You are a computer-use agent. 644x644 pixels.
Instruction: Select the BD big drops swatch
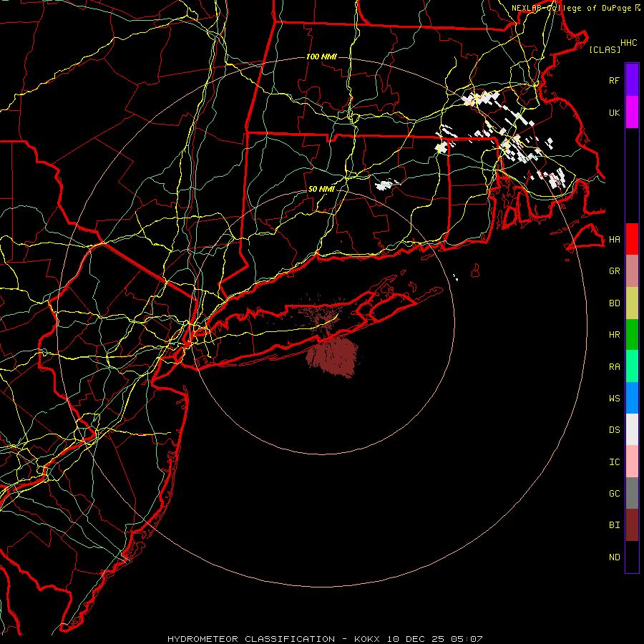(x=632, y=303)
